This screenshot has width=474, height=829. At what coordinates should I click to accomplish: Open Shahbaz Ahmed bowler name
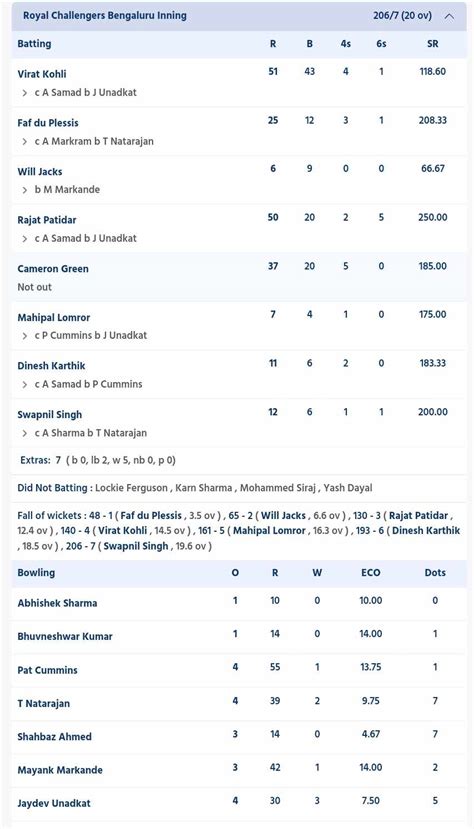[54, 736]
